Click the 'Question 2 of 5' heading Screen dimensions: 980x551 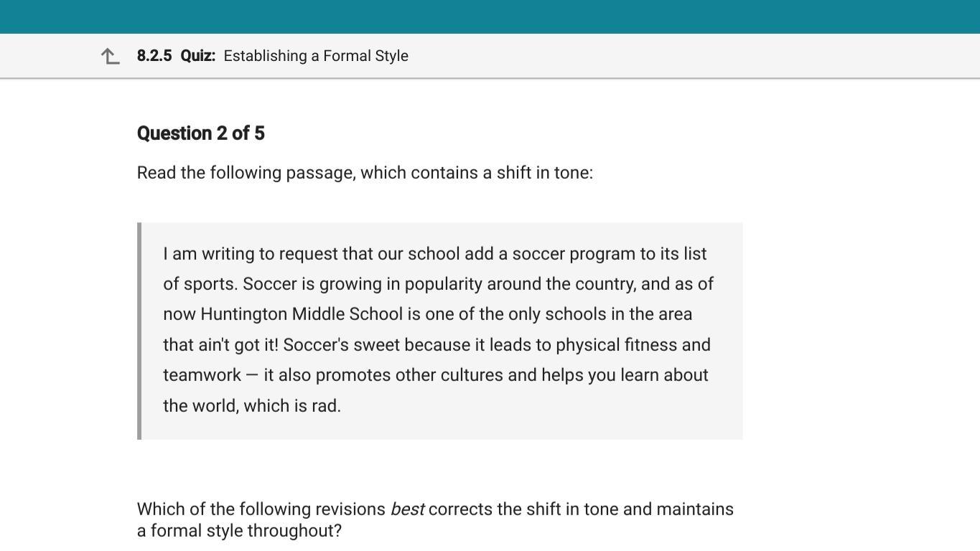(201, 133)
